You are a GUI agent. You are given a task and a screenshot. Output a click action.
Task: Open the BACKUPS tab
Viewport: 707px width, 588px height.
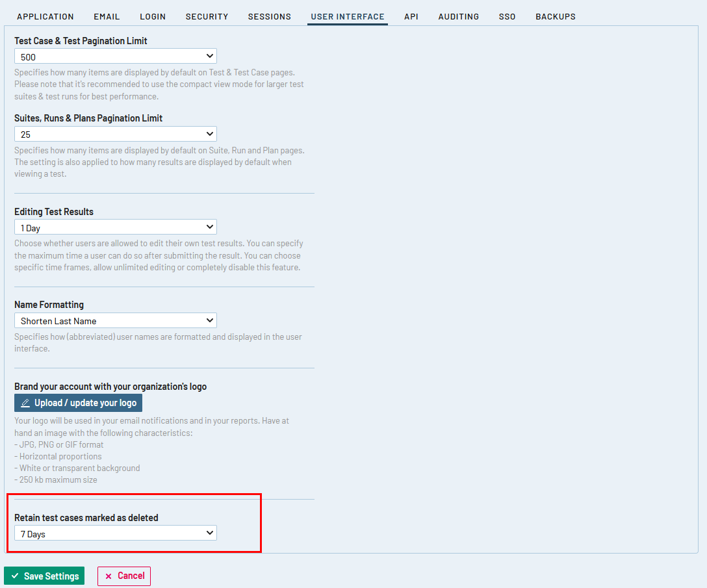[x=556, y=16]
